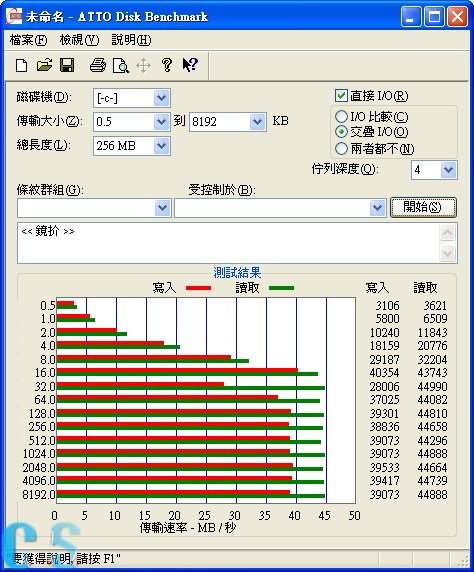Click write value 40354

pyautogui.click(x=385, y=373)
